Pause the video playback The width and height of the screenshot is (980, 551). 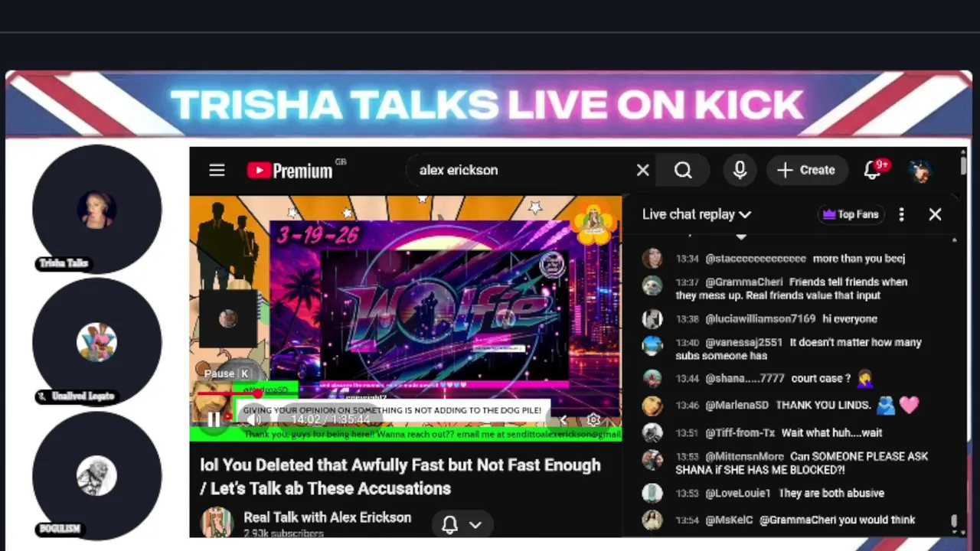(x=214, y=419)
